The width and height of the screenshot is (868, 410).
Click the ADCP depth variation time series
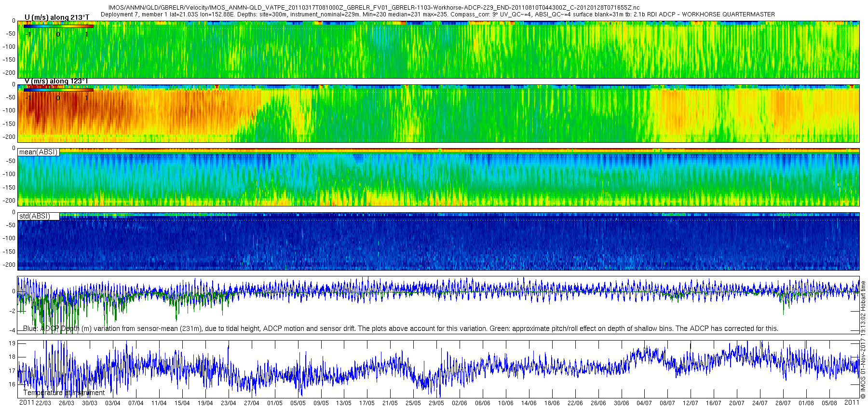point(438,305)
